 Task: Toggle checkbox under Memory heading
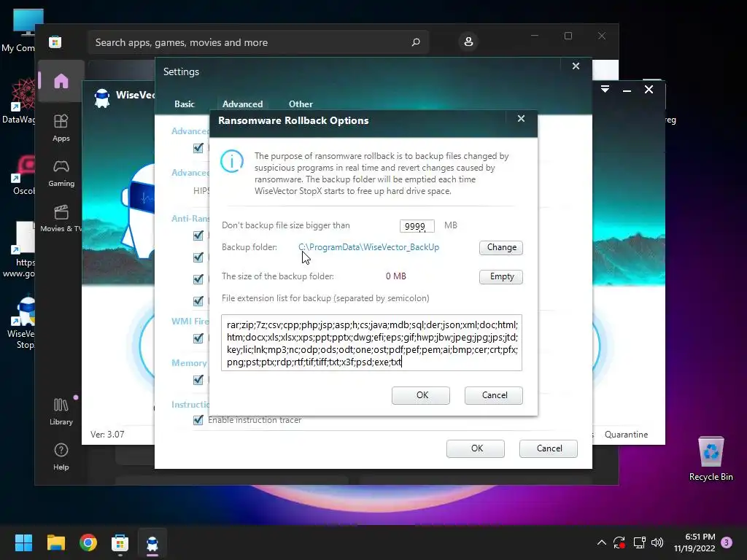(x=198, y=380)
